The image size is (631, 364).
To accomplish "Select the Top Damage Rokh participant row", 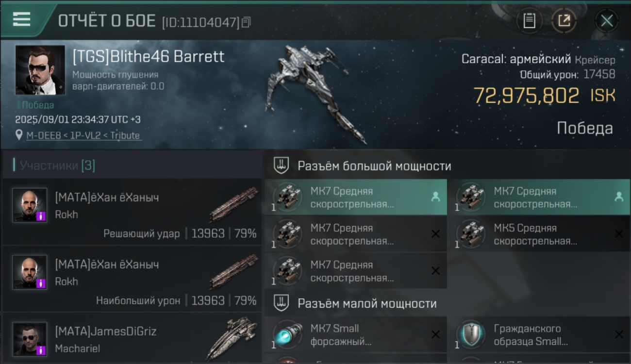I will pyautogui.click(x=132, y=279).
